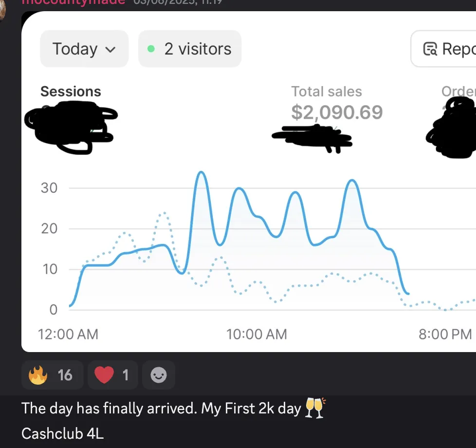Click the 2 visitors live indicator pill
This screenshot has width=476, height=448.
pos(190,49)
